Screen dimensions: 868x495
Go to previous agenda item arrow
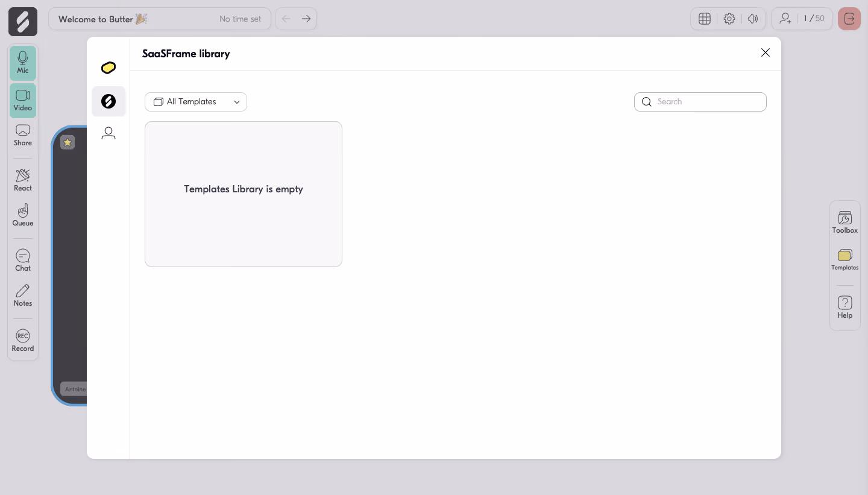286,19
